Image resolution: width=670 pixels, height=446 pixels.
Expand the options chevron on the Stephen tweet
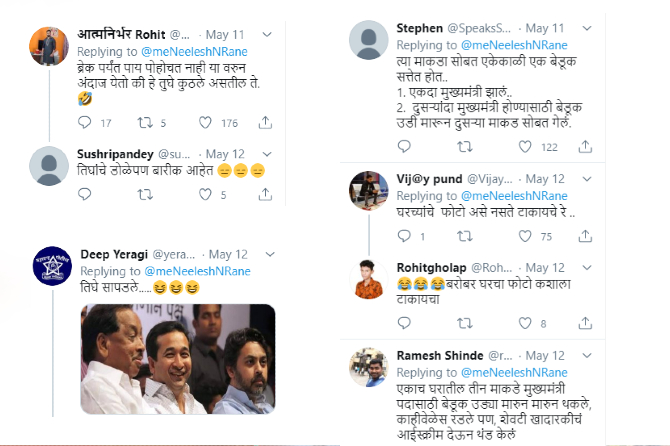(x=587, y=28)
